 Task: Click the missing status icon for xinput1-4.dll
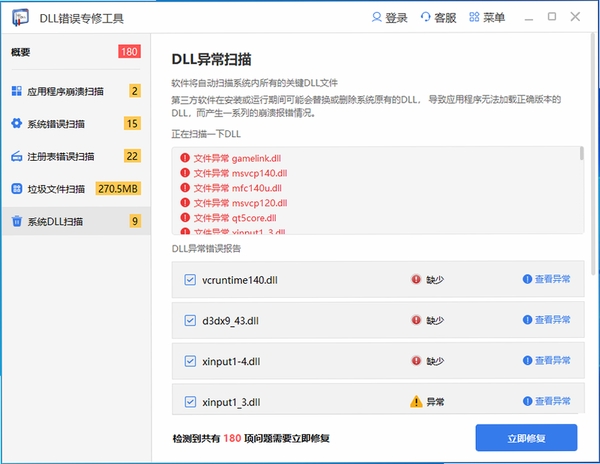coord(416,360)
